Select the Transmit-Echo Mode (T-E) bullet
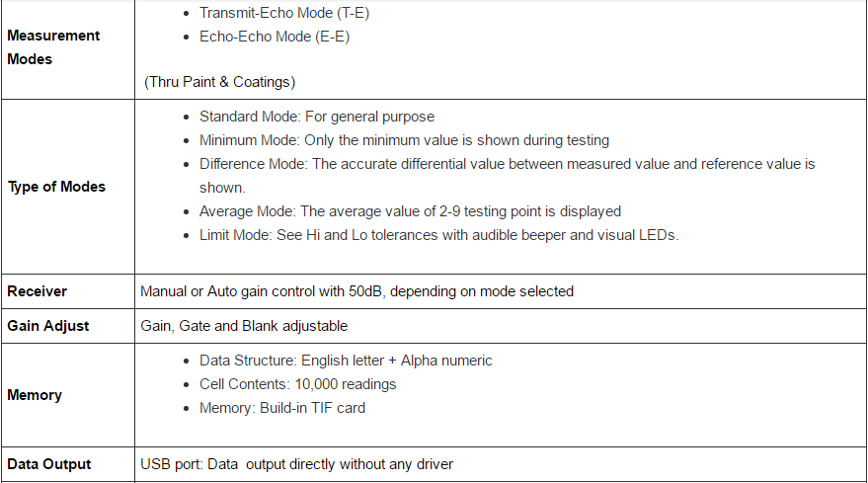Screen dimensions: 868x483 click(x=284, y=13)
